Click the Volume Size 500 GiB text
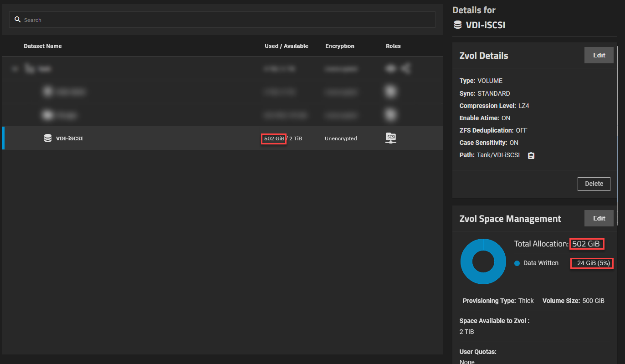The height and width of the screenshot is (364, 625). (x=574, y=301)
